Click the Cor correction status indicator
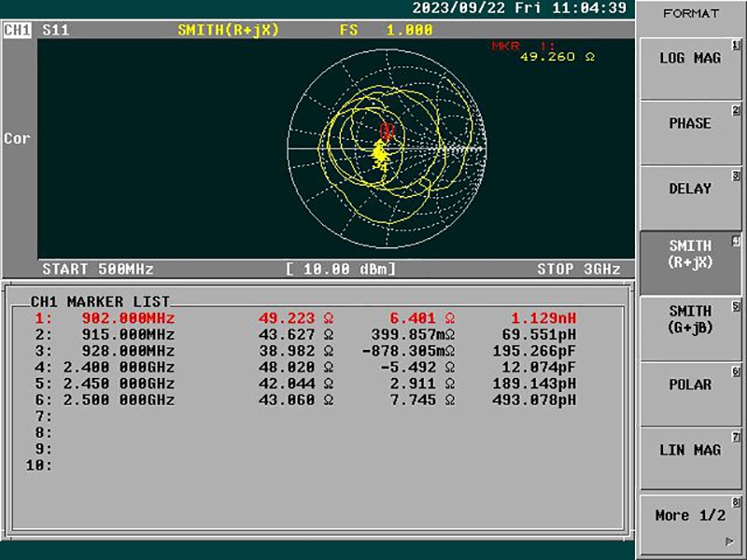The height and width of the screenshot is (560, 747). point(17,138)
